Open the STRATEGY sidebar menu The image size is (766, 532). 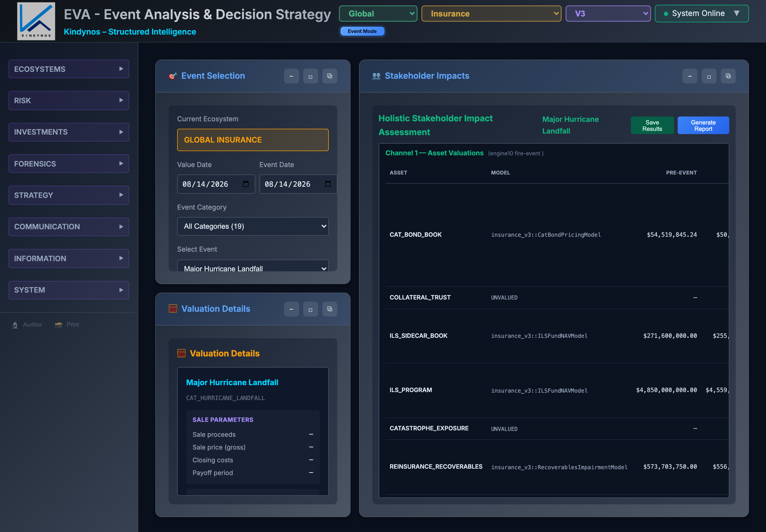pyautogui.click(x=69, y=195)
